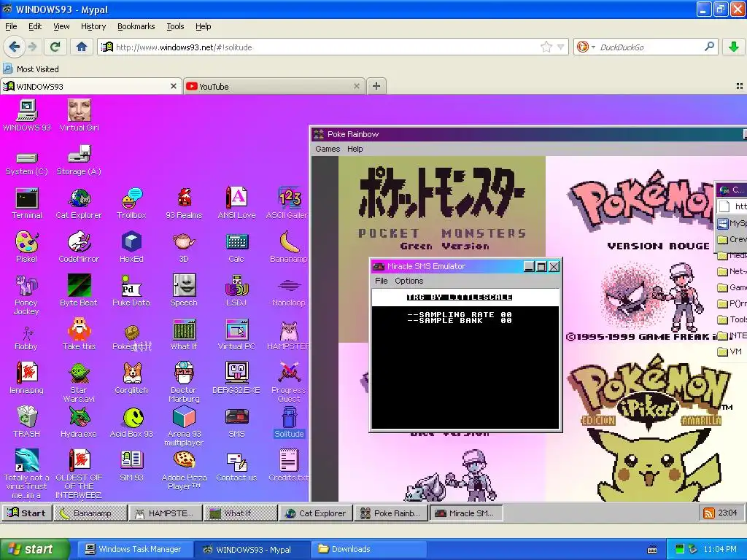Viewport: 747px width, 560px height.
Task: Select Poke Rainb... taskbar button
Action: click(x=391, y=513)
